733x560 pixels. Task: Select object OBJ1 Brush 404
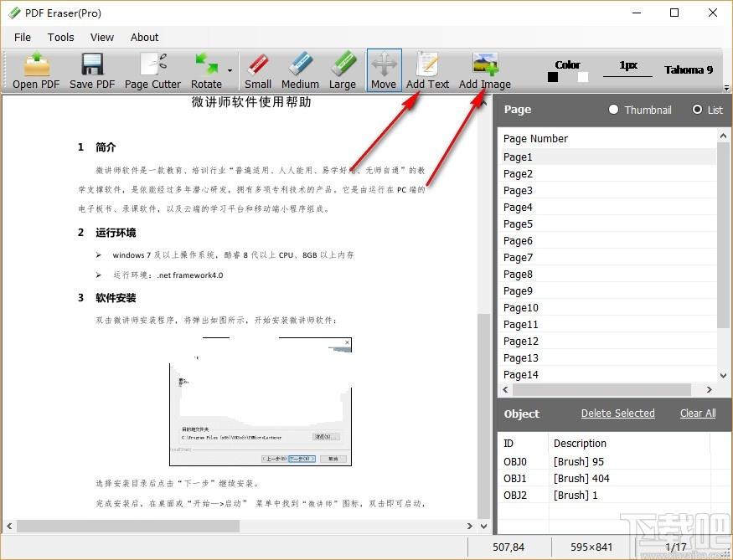[x=606, y=479]
